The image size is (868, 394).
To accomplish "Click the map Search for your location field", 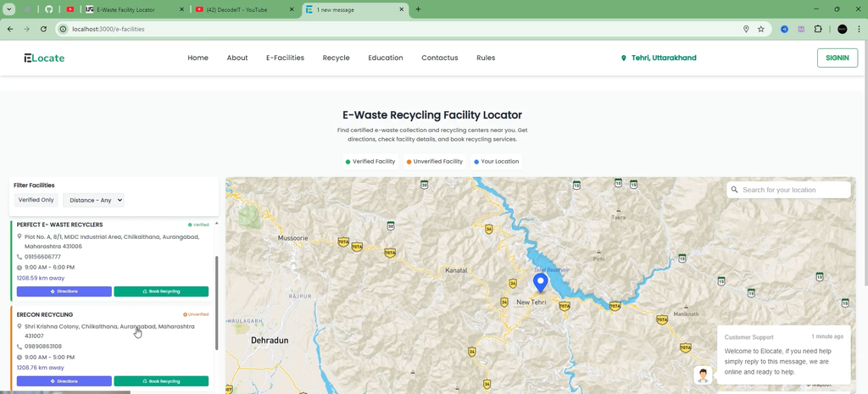I will tap(788, 190).
